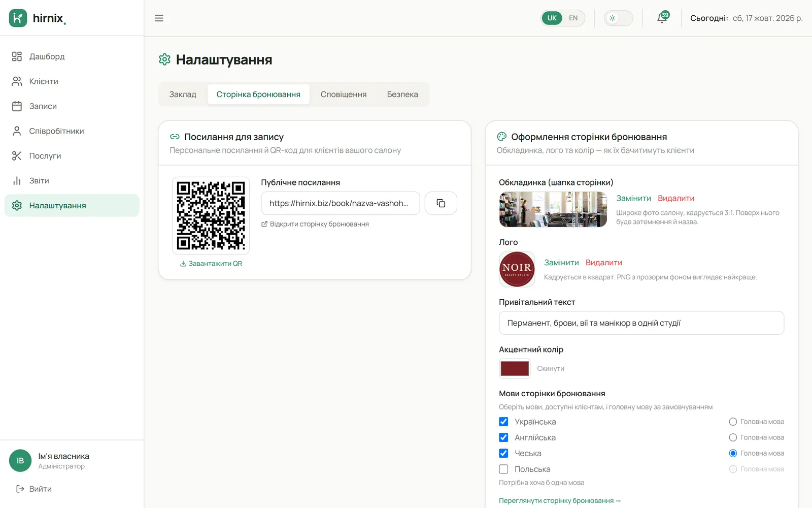Open Дашборд in the sidebar

pos(72,56)
